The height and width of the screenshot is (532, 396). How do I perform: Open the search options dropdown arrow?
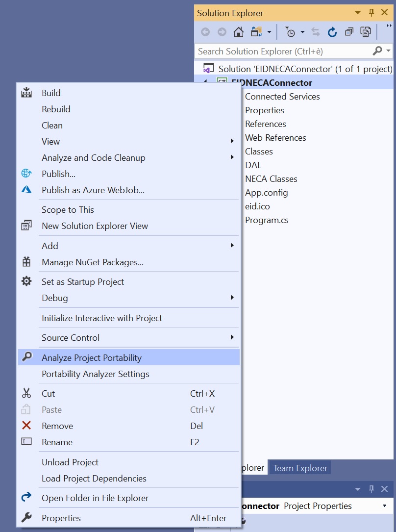coord(389,51)
